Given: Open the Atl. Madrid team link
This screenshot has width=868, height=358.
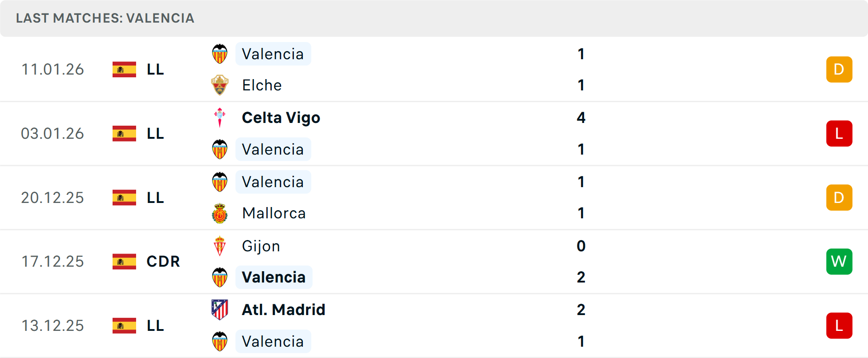Looking at the screenshot, I should pyautogui.click(x=283, y=310).
